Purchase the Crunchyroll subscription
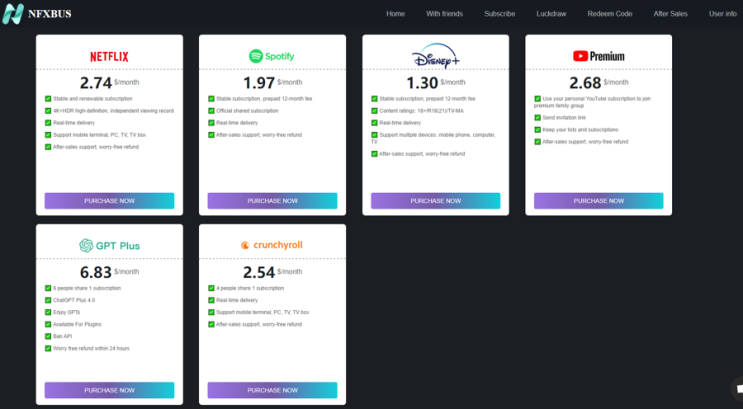This screenshot has height=409, width=743. click(x=272, y=391)
